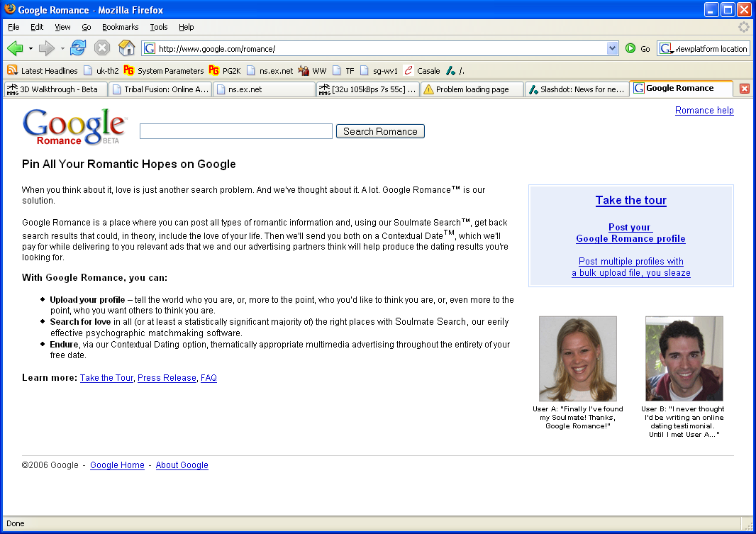Open the Press Release link

167,378
